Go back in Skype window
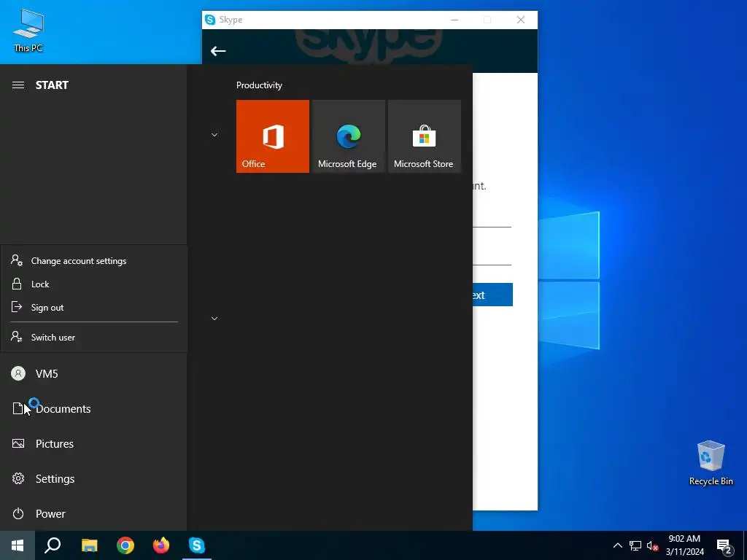The width and height of the screenshot is (747, 560). (218, 51)
